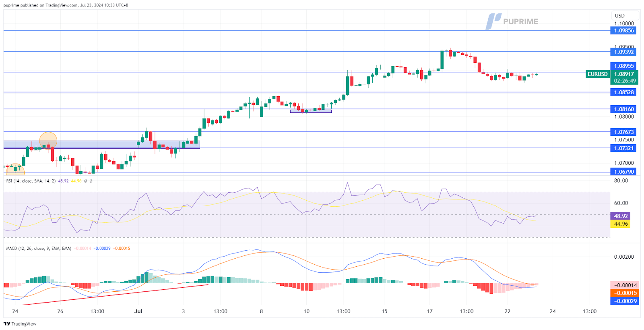644x330 pixels.
Task: Click the Jul label on the time axis
Action: click(138, 311)
